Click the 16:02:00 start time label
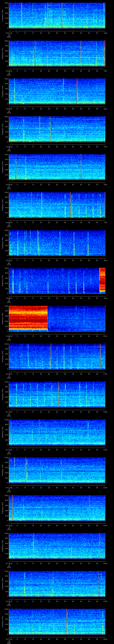 click(x=9, y=71)
